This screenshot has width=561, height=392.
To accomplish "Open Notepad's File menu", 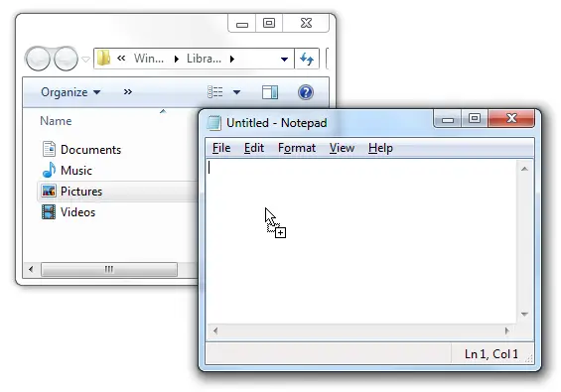I will (221, 148).
